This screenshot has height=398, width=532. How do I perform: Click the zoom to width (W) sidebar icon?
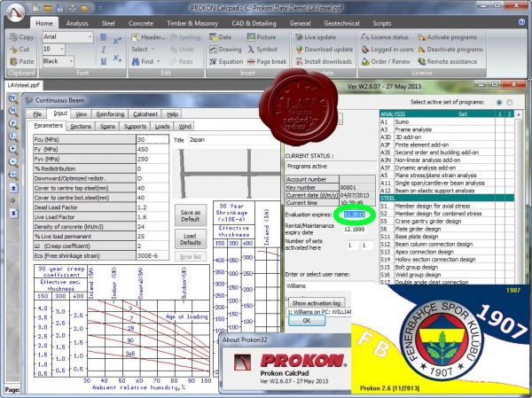13,98
